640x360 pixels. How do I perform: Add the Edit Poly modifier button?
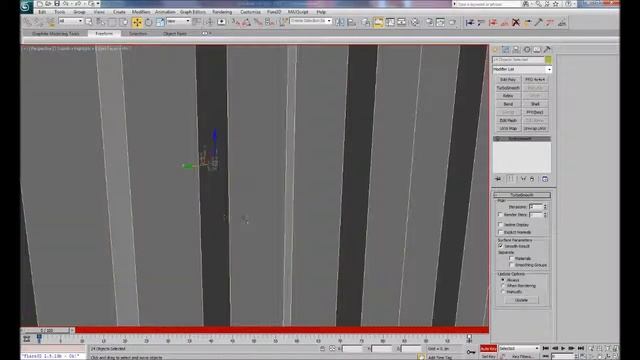[x=508, y=80]
